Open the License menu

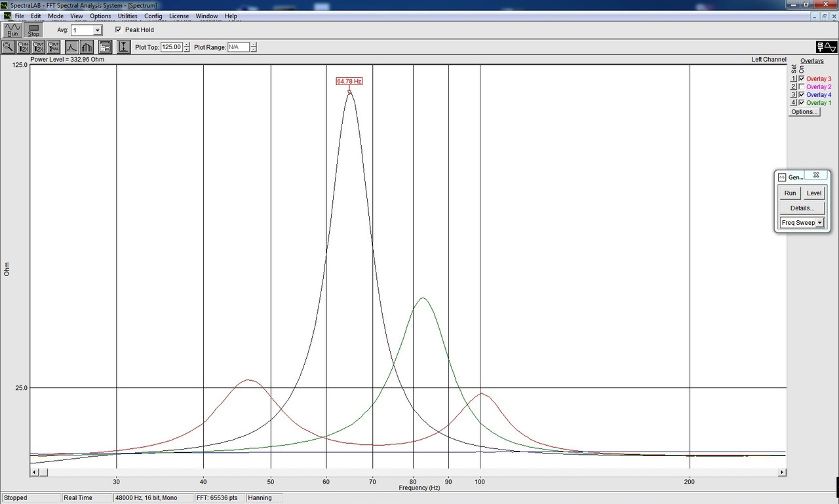click(x=179, y=16)
